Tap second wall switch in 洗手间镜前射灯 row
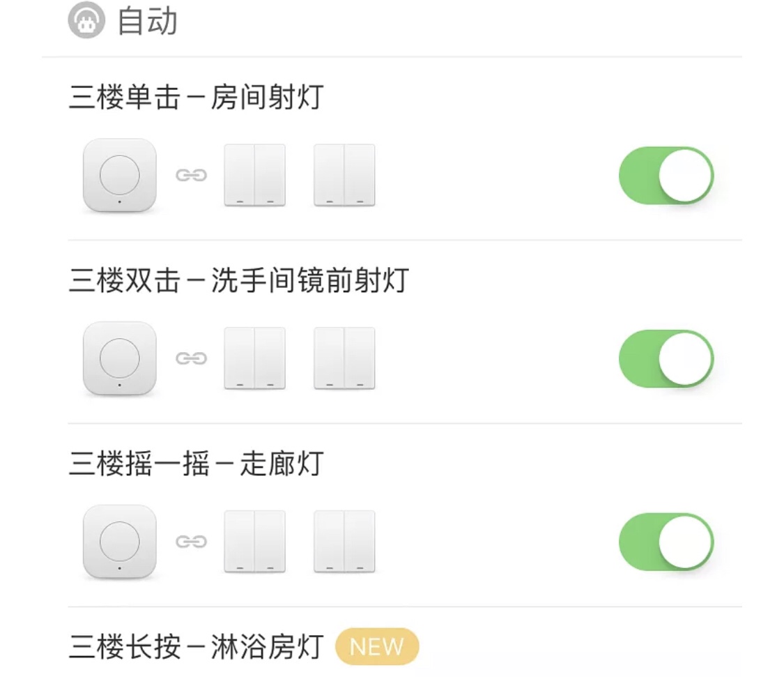Image resolution: width=784 pixels, height=677 pixels. pos(344,358)
